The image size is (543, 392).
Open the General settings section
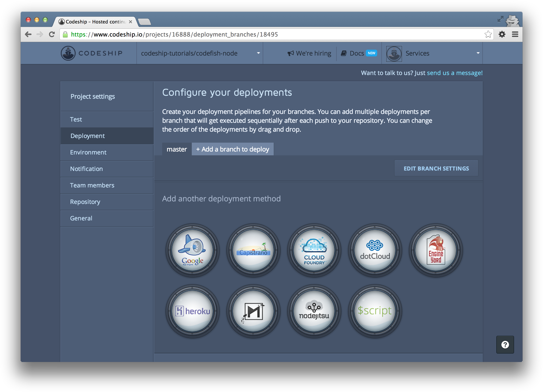[107, 219]
